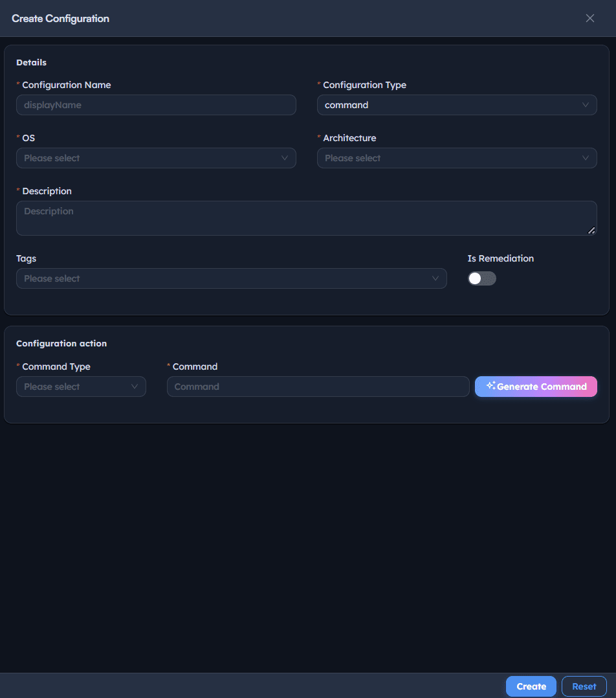This screenshot has width=616, height=698.
Task: Click the Create Configuration title
Action: pos(60,19)
